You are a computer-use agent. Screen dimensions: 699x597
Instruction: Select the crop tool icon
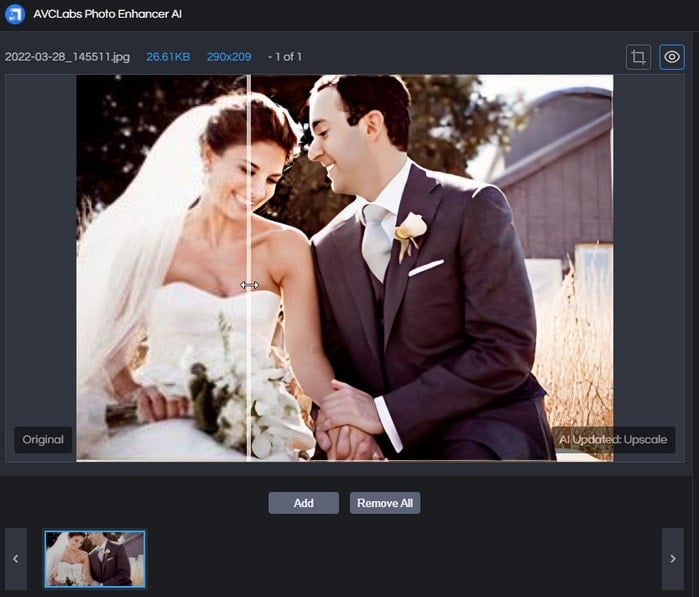point(638,57)
